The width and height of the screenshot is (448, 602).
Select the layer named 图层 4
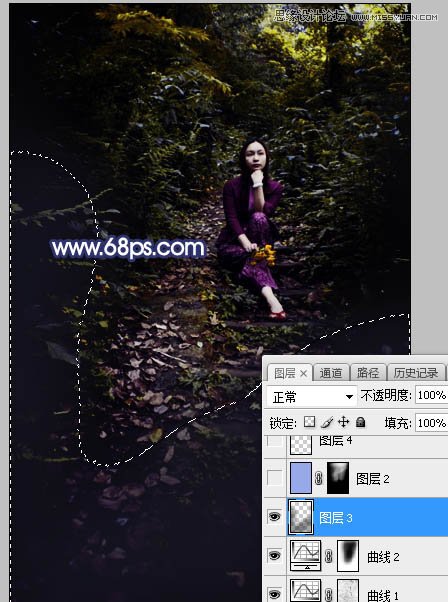click(336, 440)
